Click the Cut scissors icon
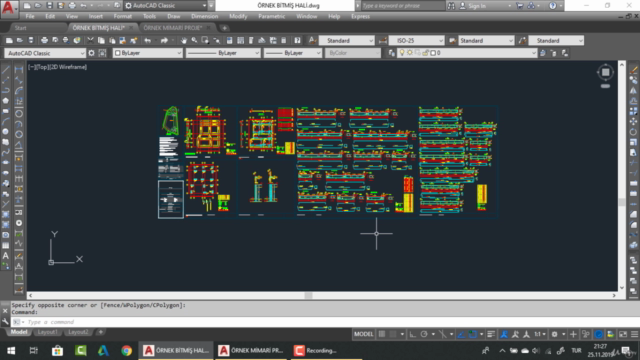The image size is (640, 360). click(x=90, y=40)
